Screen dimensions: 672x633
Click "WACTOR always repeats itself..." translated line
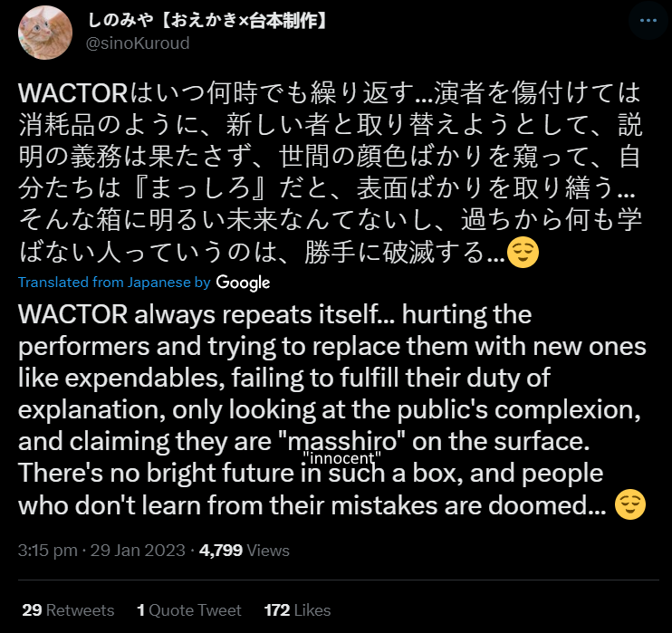[x=206, y=314]
